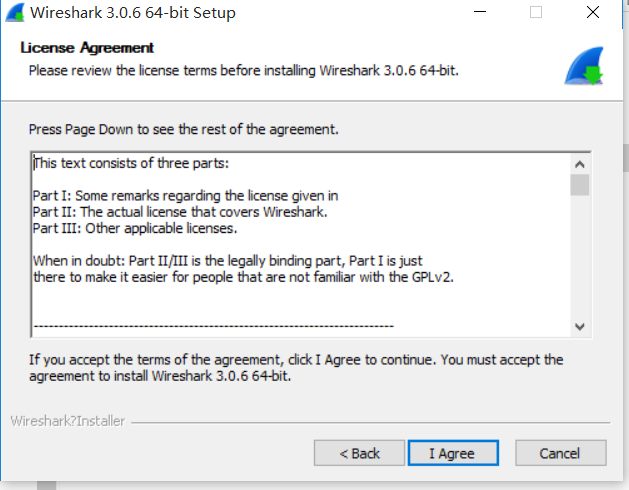The height and width of the screenshot is (490, 629).
Task: Go back with the Back button
Action: point(359,453)
